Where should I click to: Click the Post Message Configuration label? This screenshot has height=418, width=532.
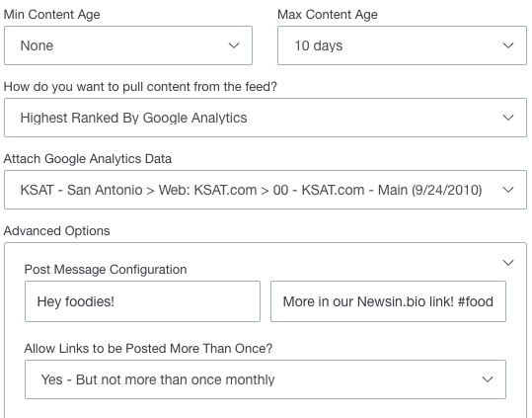coord(106,270)
